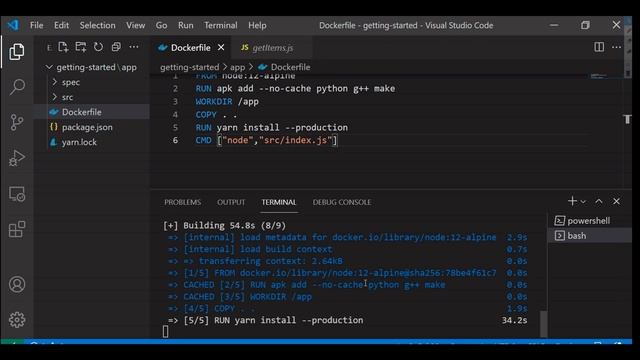Switch to the OUTPUT panel tab

(231, 202)
